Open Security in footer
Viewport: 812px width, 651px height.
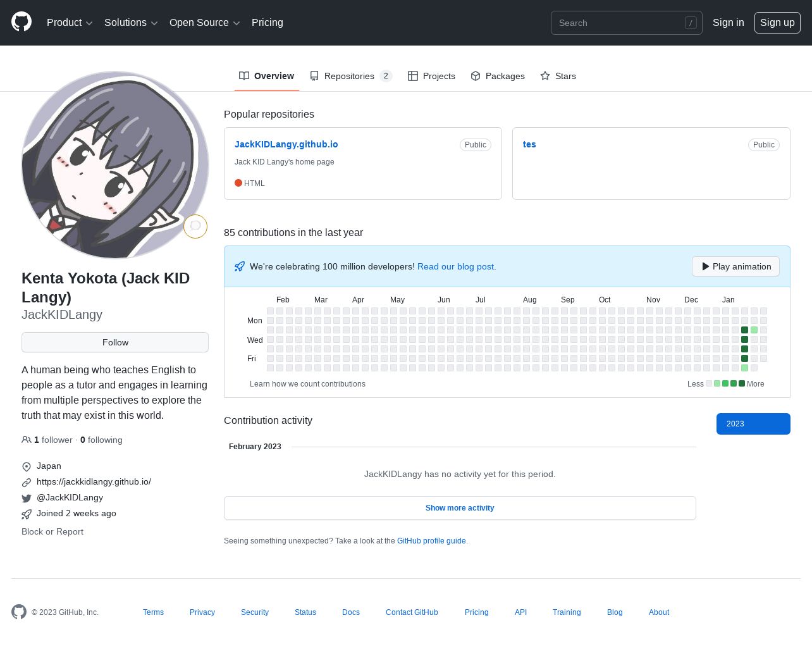pyautogui.click(x=255, y=612)
